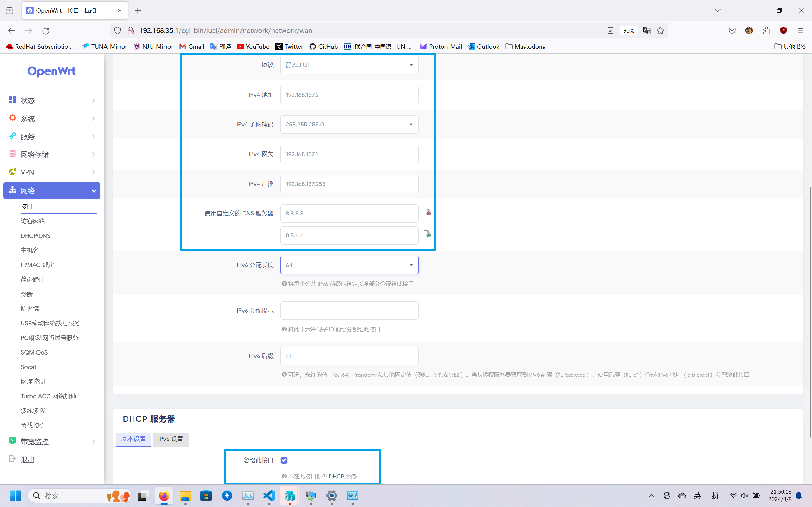Click the 网络 sidebar icon
812x507 pixels.
(x=13, y=190)
